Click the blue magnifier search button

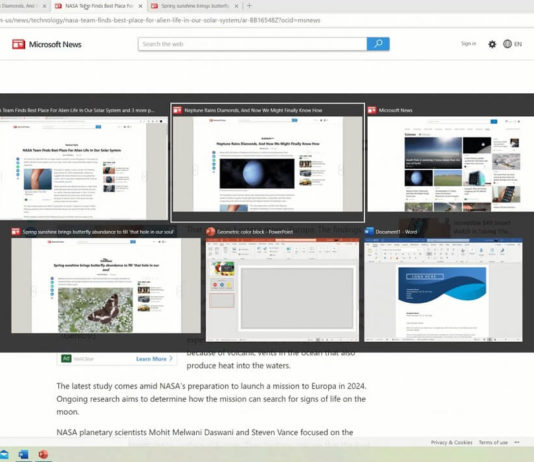[x=378, y=44]
